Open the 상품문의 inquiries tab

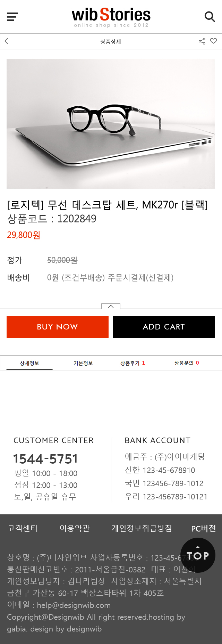coord(187,363)
